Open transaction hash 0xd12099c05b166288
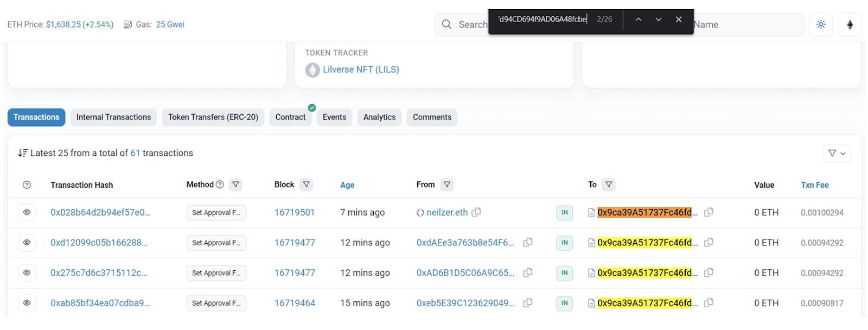Screen dimensions: 868x330 99,243
